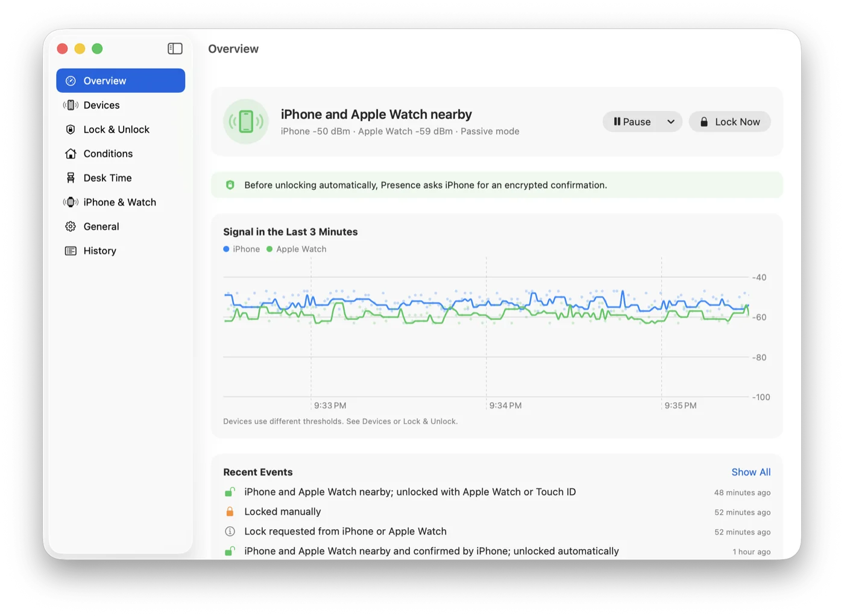Click the "unlocked with Apple Watch or Touch ID" event
Image resolution: width=844 pixels, height=616 pixels.
tap(497, 492)
